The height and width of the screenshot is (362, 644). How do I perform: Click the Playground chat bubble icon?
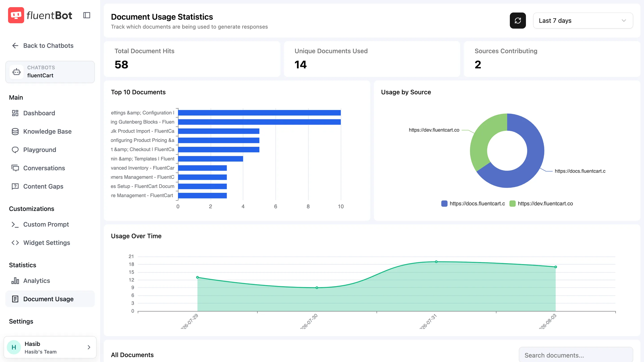(15, 150)
